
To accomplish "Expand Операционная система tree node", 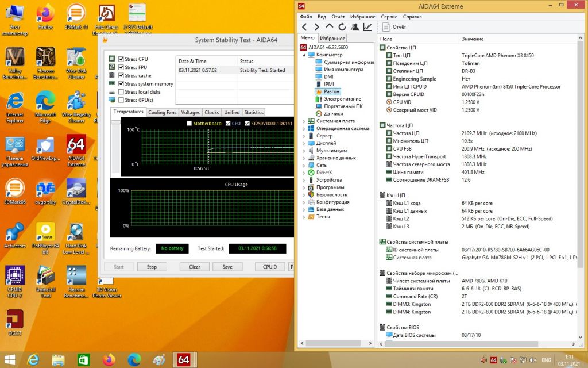I will [x=304, y=128].
